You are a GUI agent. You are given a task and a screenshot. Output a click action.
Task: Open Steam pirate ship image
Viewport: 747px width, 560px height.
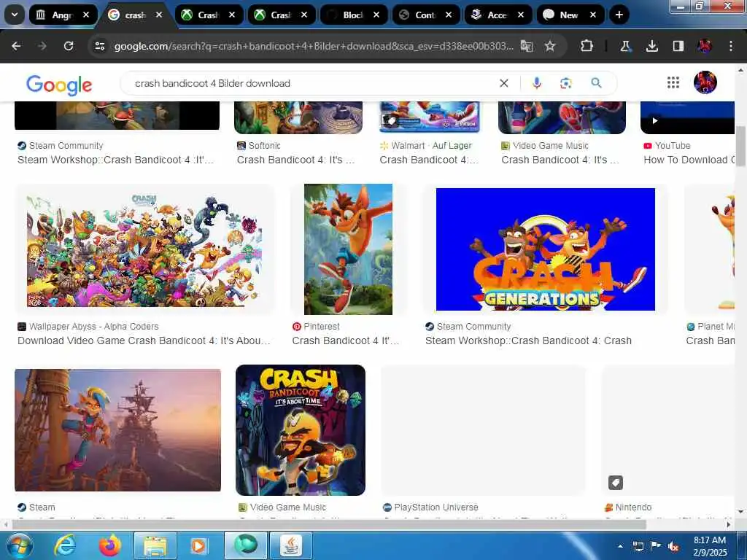coord(117,430)
